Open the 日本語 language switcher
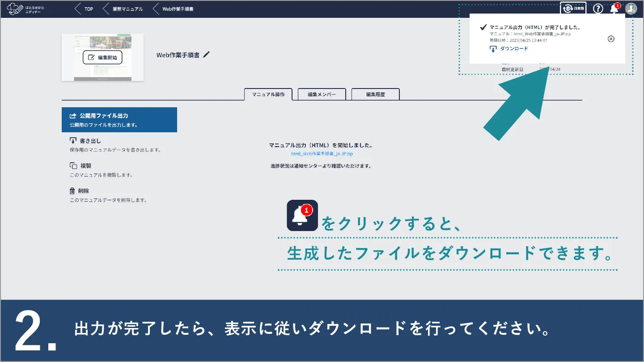Viewport: 644px width, 362px height. click(x=573, y=8)
